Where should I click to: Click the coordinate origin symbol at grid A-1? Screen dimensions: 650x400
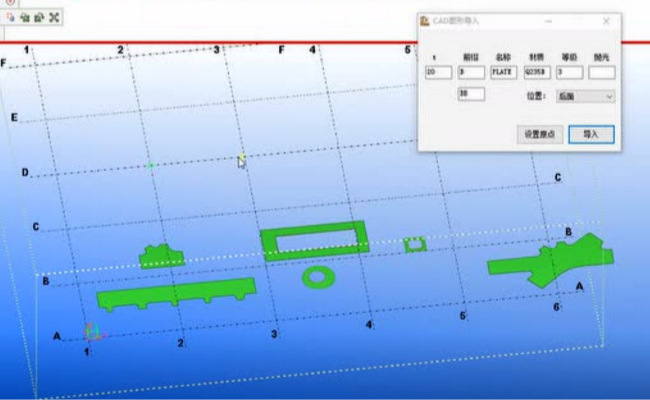(93, 332)
